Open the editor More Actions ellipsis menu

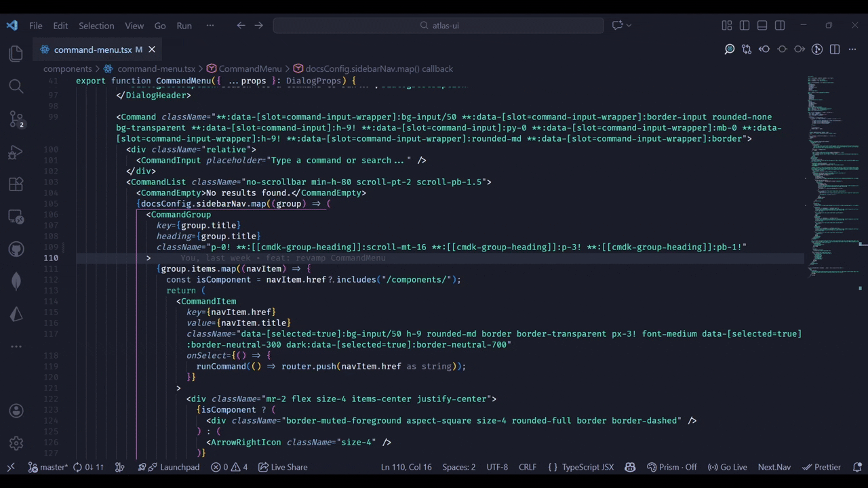tap(852, 49)
